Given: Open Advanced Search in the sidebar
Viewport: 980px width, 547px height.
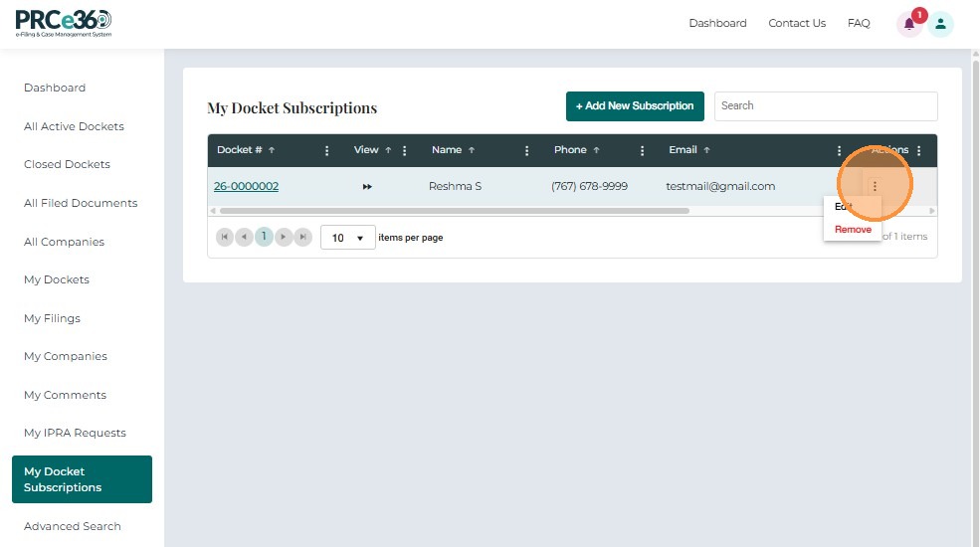Looking at the screenshot, I should click(72, 526).
